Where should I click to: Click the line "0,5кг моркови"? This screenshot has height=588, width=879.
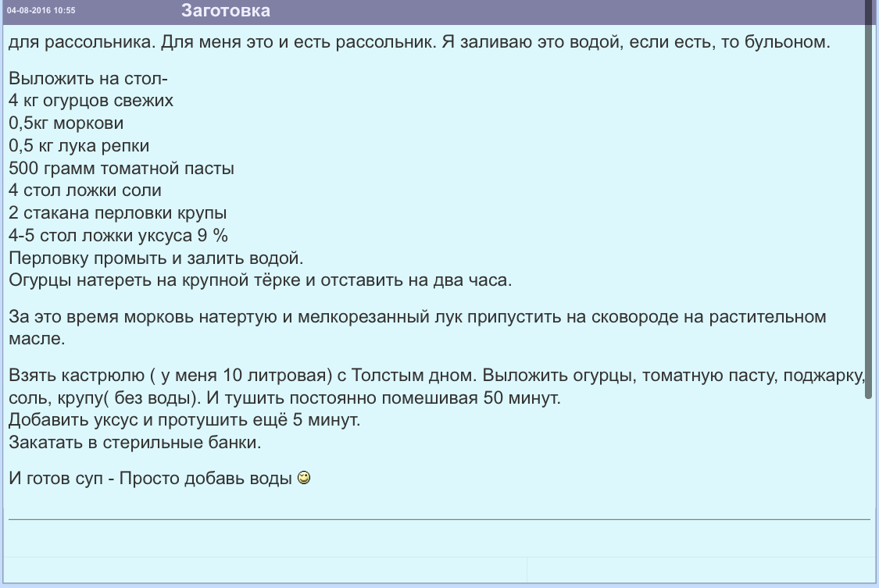click(66, 123)
